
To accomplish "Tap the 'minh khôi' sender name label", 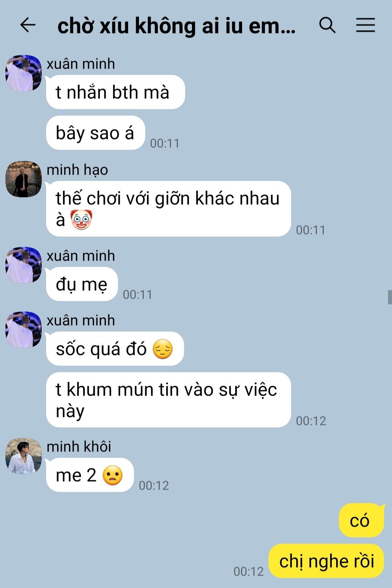I will tap(79, 446).
